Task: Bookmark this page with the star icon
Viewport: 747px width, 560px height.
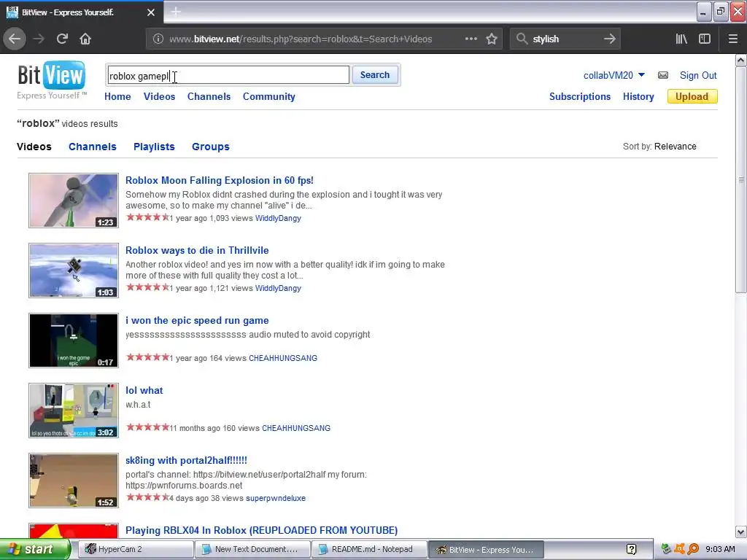Action: [492, 39]
